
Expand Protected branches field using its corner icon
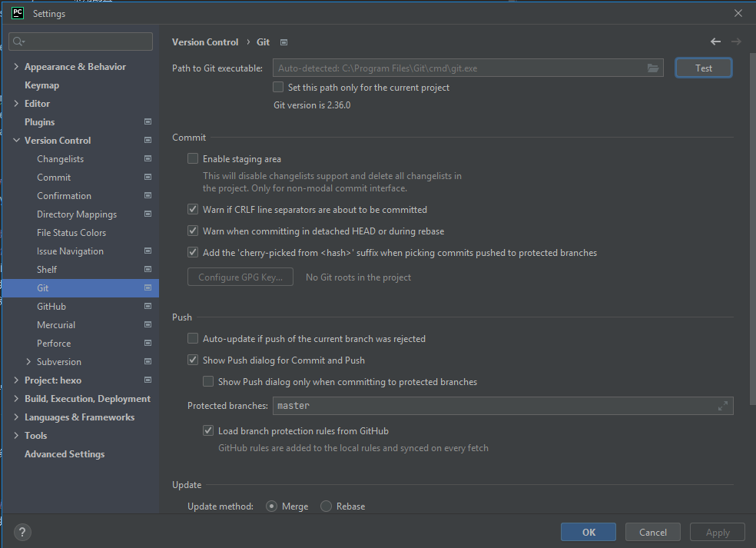(x=722, y=406)
